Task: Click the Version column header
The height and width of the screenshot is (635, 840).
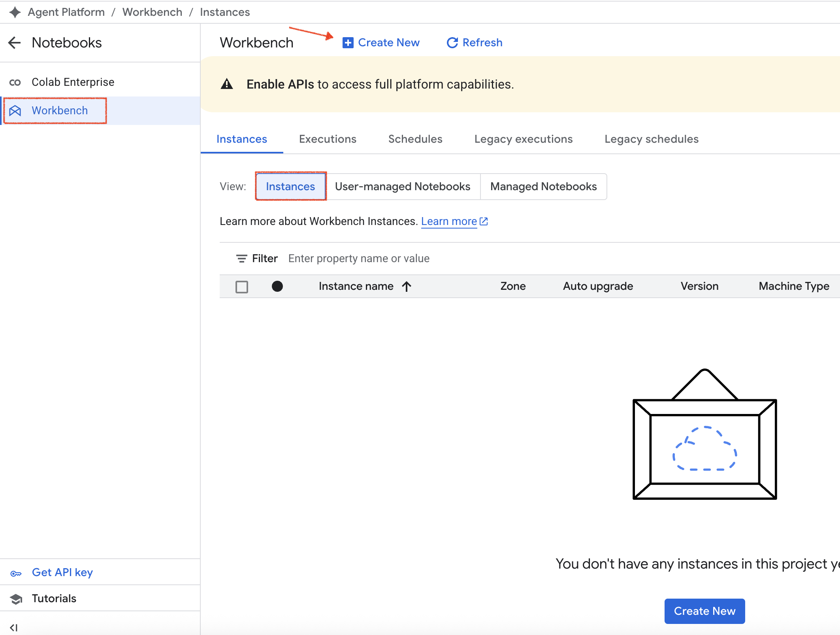Action: [x=699, y=286]
